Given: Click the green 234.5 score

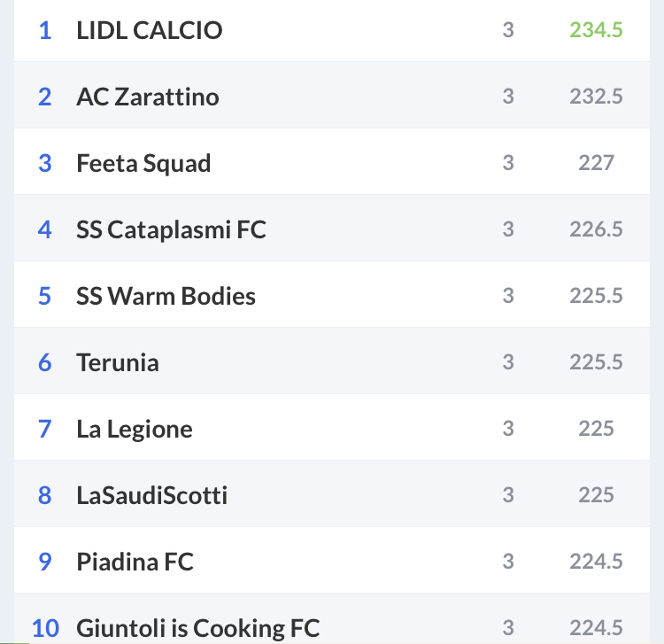Looking at the screenshot, I should (x=596, y=30).
